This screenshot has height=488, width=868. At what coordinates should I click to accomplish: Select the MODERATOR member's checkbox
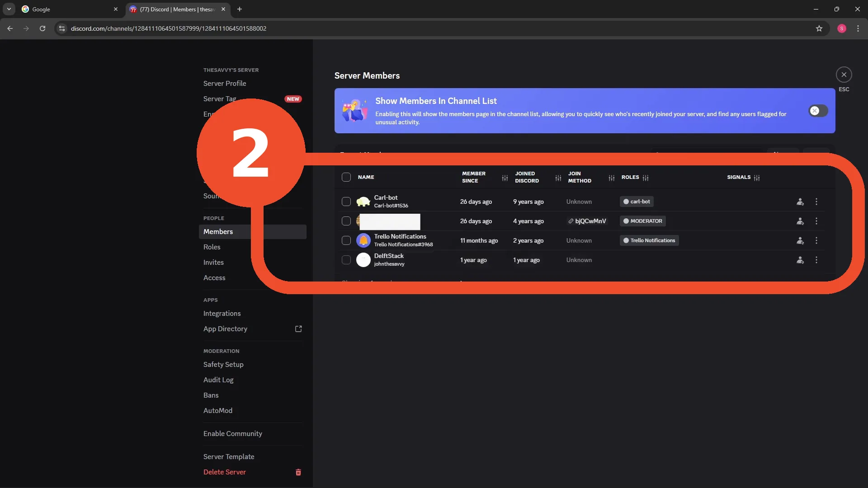coord(346,221)
